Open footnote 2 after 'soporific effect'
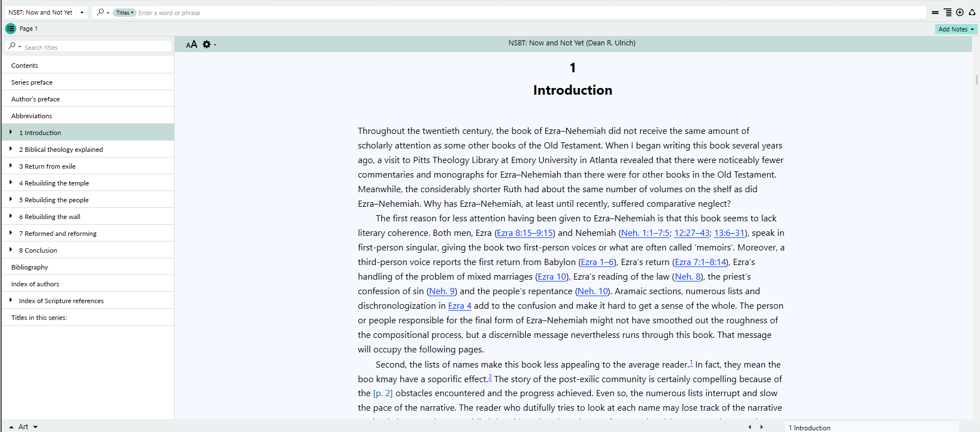This screenshot has width=980, height=432. pos(490,377)
